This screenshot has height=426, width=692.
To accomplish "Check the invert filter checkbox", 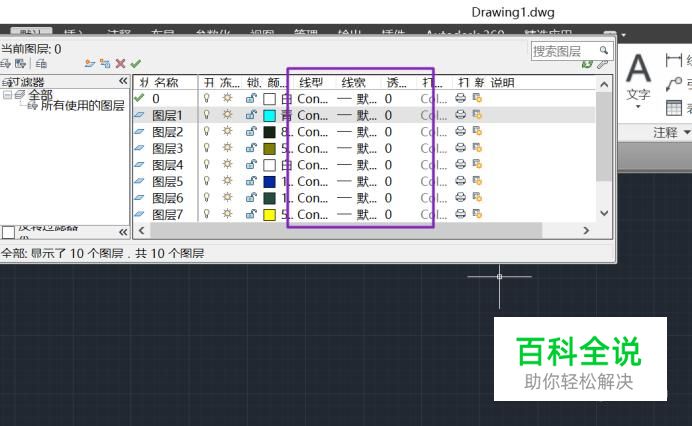I will click(8, 232).
